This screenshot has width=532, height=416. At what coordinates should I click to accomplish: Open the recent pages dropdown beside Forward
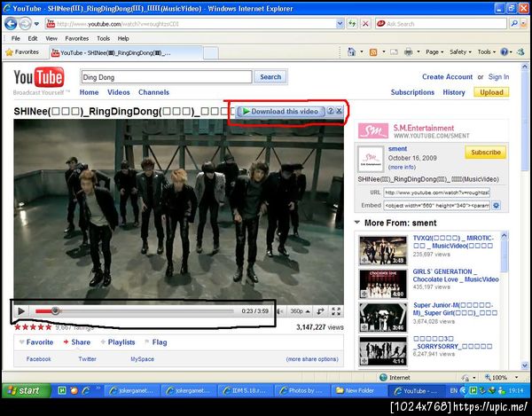pos(36,24)
